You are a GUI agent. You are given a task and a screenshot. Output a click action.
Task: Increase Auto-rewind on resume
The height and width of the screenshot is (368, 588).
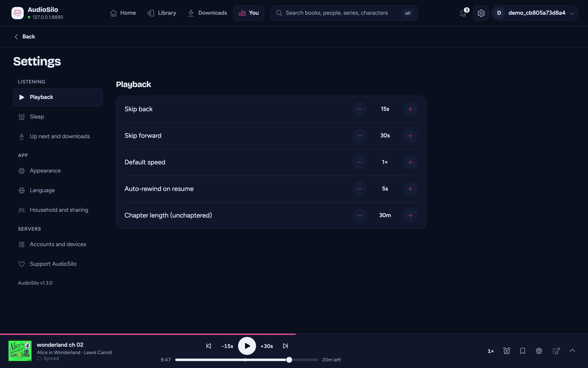[x=410, y=189]
